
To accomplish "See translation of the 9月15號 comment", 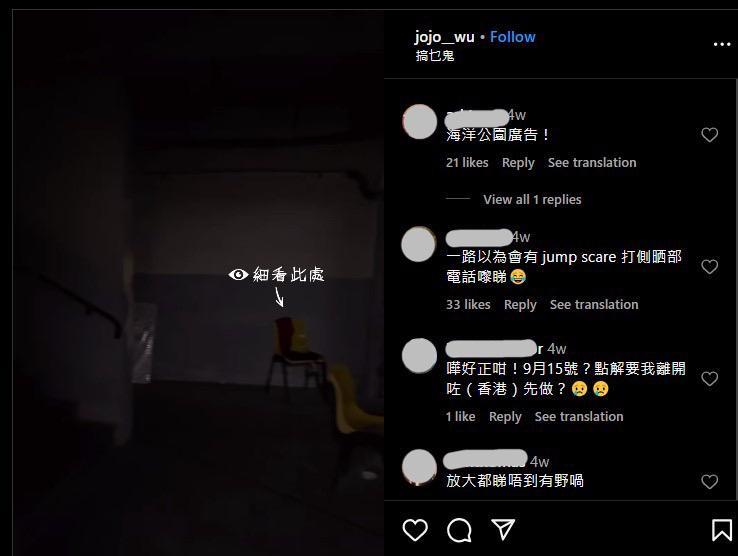I will [579, 417].
